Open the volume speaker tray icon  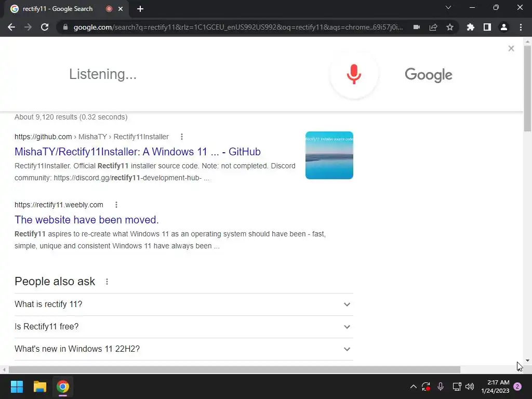[470, 387]
